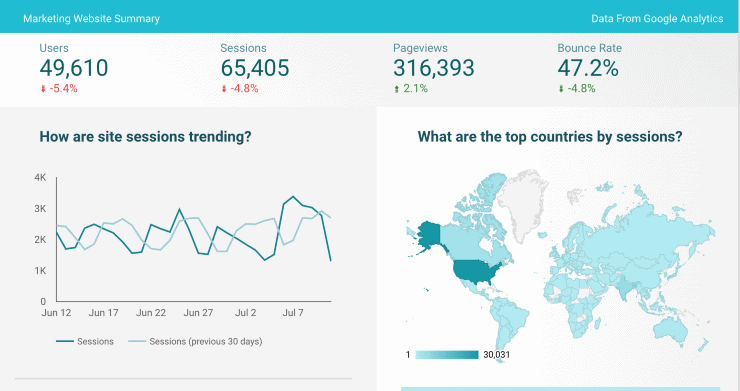Click the Jun 17 x-axis label
Screen dimensions: 740x391
(103, 313)
